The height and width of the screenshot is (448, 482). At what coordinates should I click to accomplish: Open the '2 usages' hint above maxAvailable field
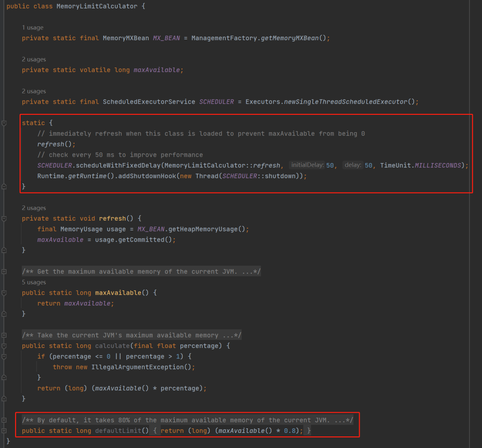(x=34, y=59)
